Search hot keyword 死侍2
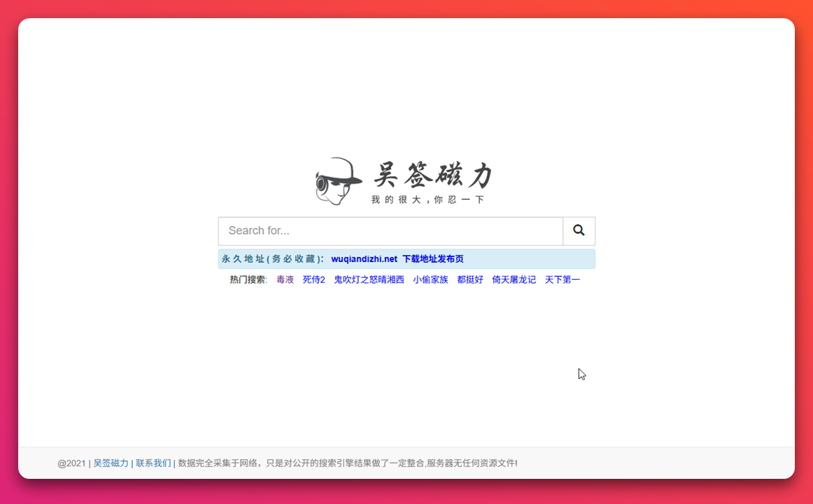 [313, 279]
